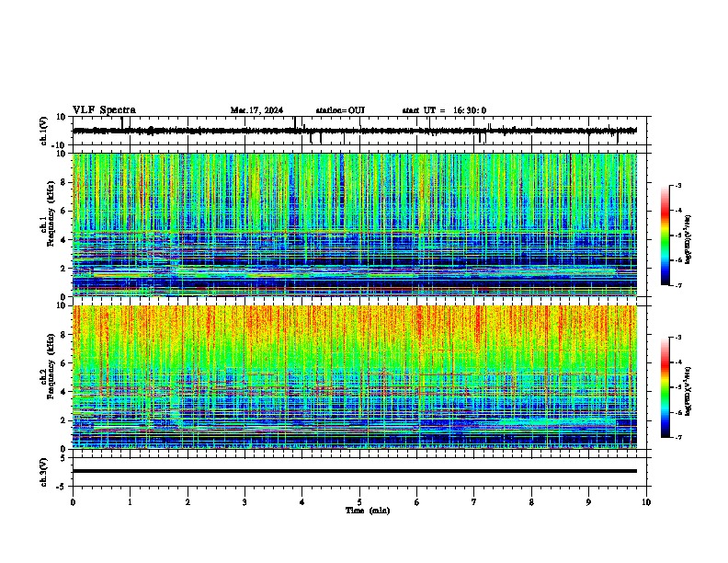The image size is (728, 563).
Task: Select the "ch.3(V)" axis label
Action: (44, 472)
